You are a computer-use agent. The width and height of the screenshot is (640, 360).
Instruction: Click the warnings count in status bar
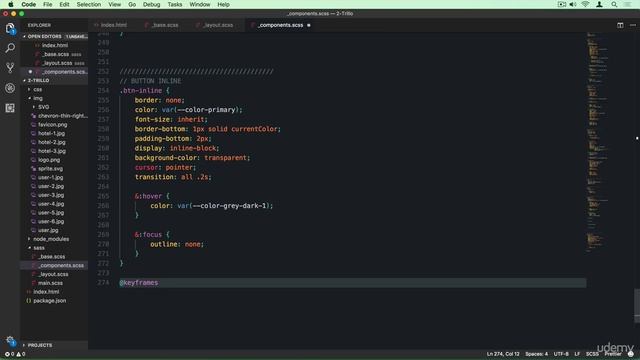21,354
